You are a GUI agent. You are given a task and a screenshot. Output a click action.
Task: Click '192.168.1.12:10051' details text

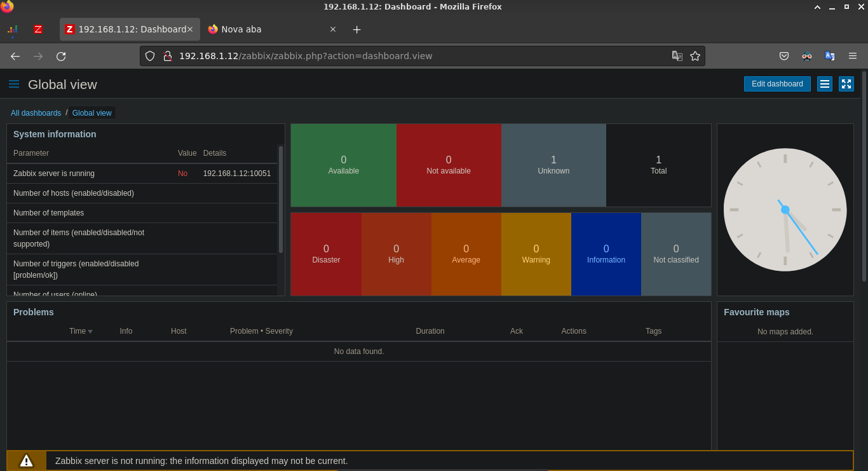point(237,174)
